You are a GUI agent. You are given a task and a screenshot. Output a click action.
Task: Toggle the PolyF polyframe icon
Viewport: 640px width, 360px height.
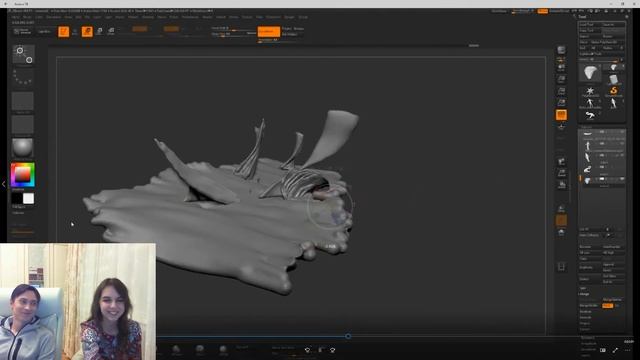(x=562, y=267)
